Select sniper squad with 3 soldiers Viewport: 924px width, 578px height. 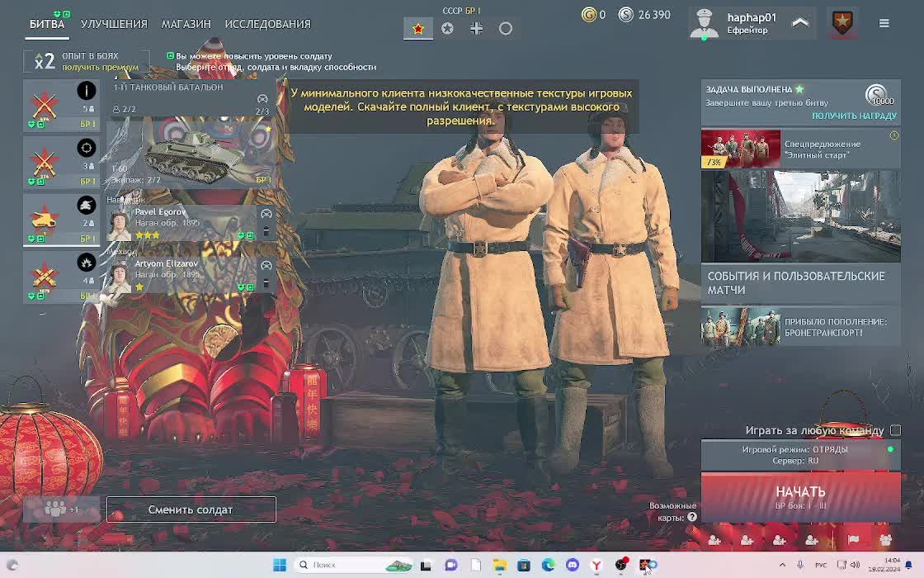[x=61, y=162]
